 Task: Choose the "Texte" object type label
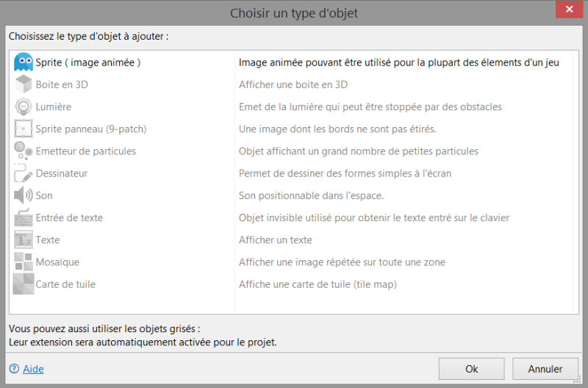[x=48, y=240]
